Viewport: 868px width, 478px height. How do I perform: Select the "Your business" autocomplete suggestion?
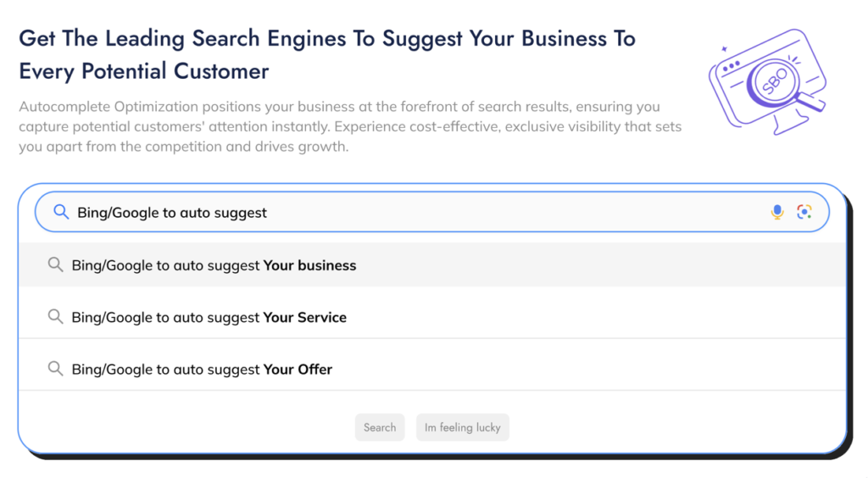tap(214, 265)
